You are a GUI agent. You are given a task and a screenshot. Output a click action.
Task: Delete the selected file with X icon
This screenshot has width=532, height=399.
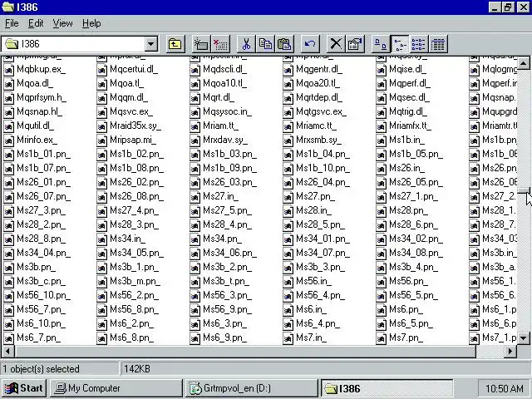tap(336, 44)
